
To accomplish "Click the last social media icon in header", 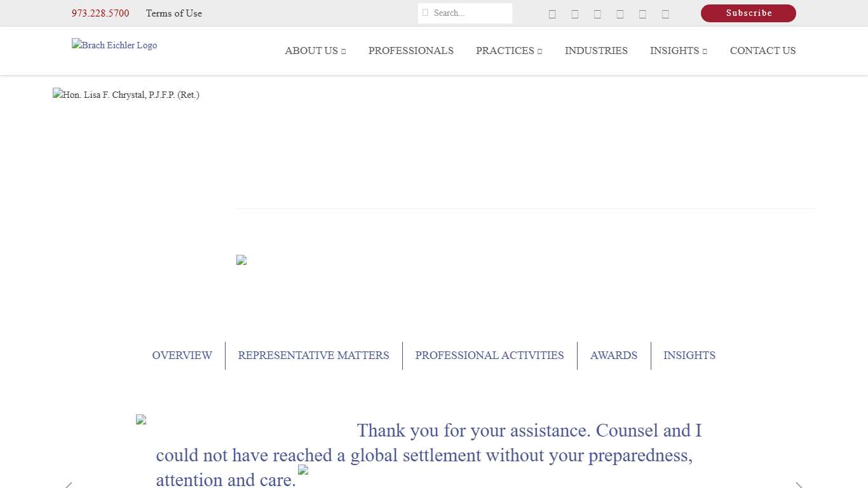I will pyautogui.click(x=665, y=14).
